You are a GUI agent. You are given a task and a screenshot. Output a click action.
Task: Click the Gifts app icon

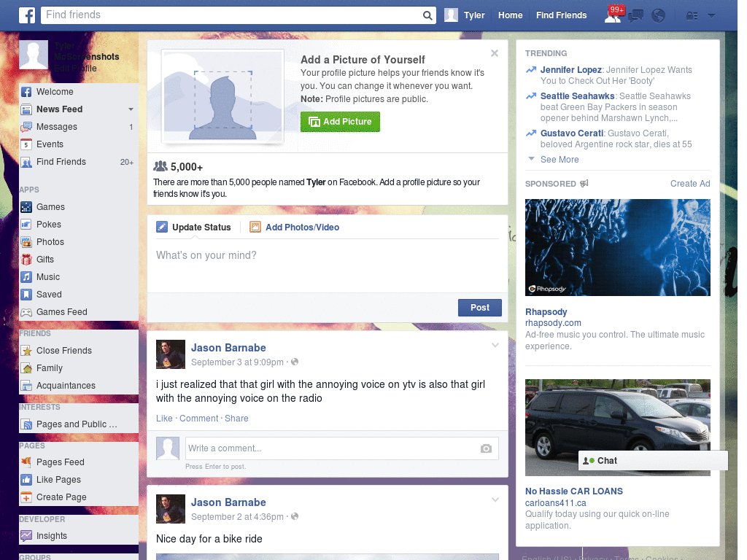(26, 260)
